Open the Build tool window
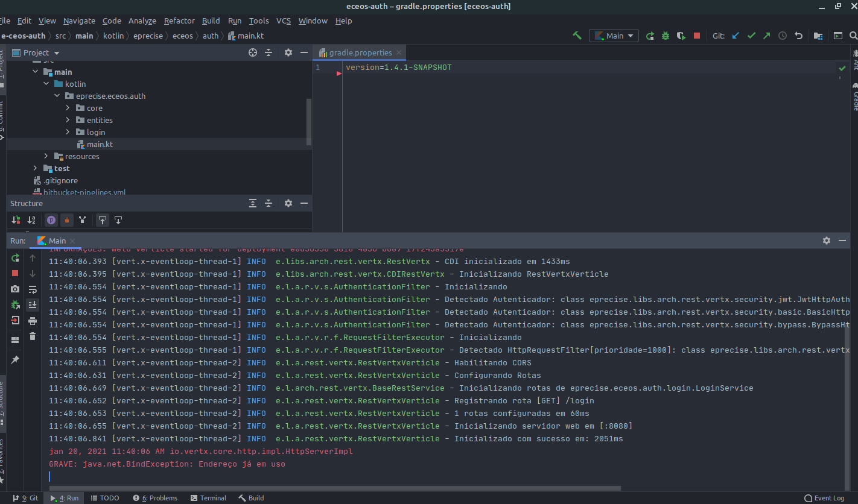 [x=251, y=498]
